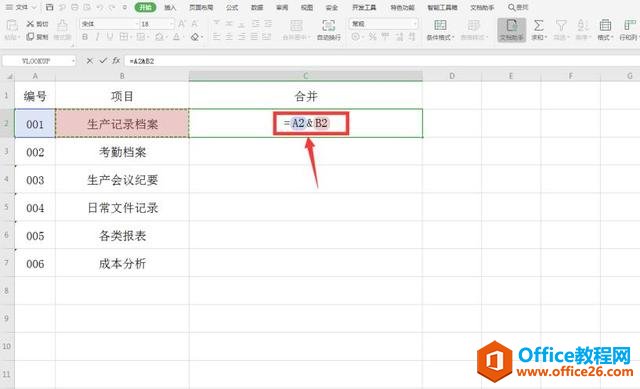Click the fx insert function icon

[x=116, y=60]
